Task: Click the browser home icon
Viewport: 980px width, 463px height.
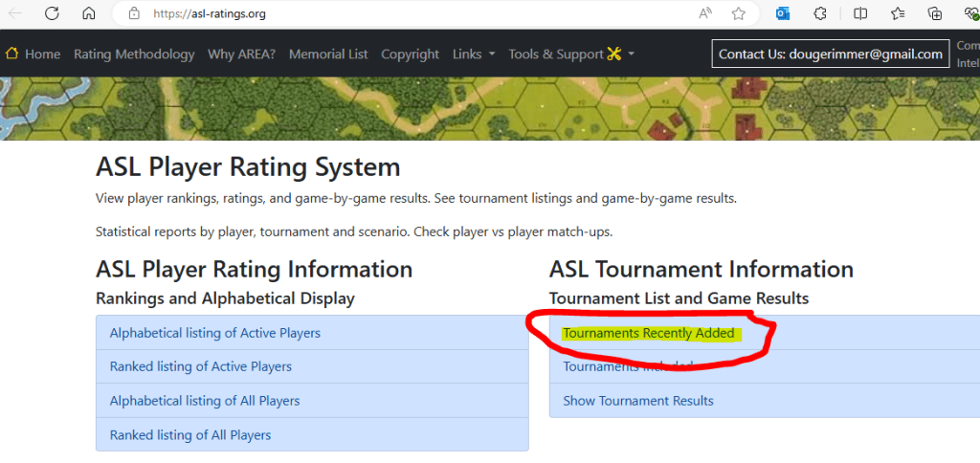Action: (x=88, y=13)
